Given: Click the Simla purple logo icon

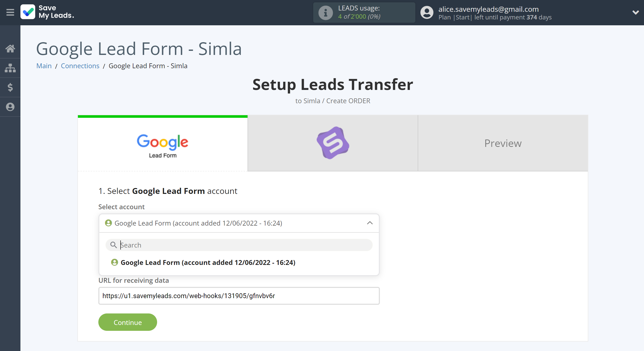Looking at the screenshot, I should click(332, 143).
